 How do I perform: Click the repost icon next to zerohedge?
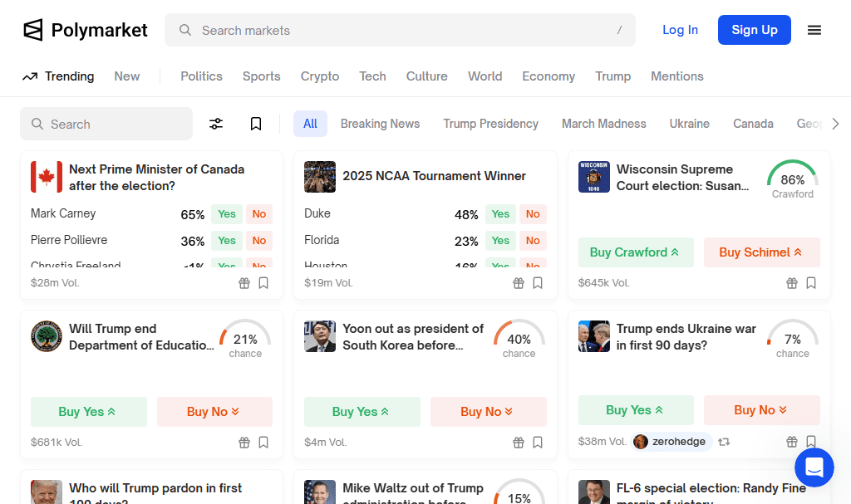pyautogui.click(x=724, y=442)
